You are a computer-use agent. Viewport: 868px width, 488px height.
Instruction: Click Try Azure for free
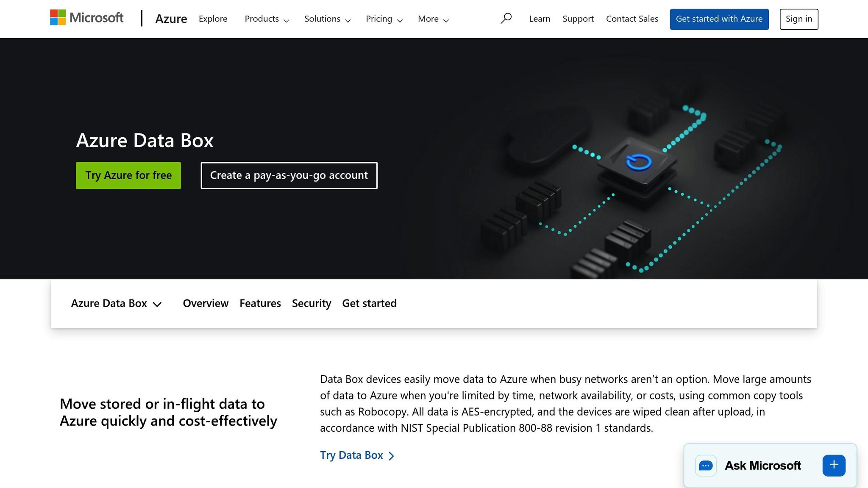coord(128,175)
